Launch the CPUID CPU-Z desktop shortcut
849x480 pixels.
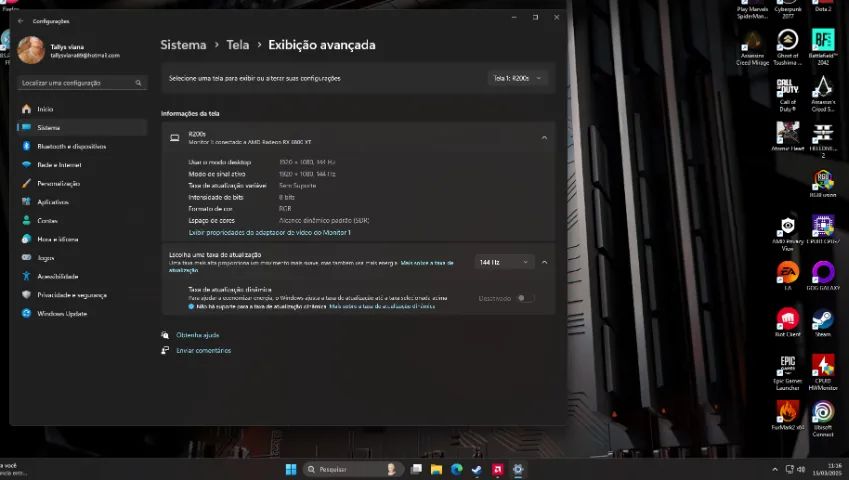pos(822,231)
